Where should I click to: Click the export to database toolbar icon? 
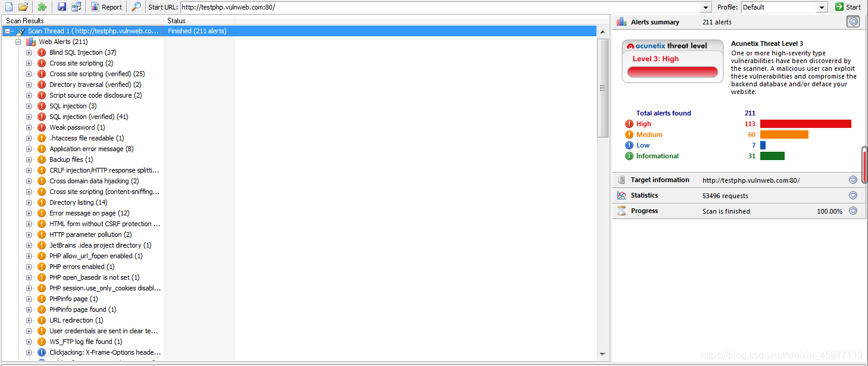pos(76,7)
